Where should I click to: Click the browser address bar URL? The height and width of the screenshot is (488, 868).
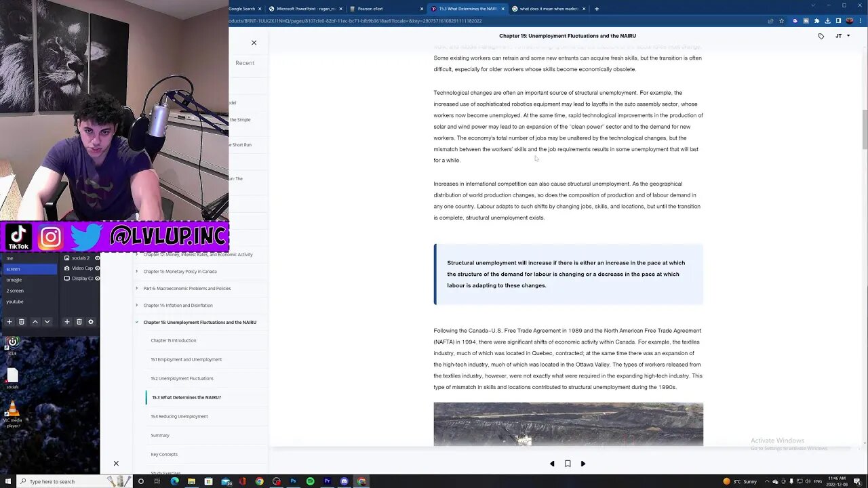[x=356, y=21]
